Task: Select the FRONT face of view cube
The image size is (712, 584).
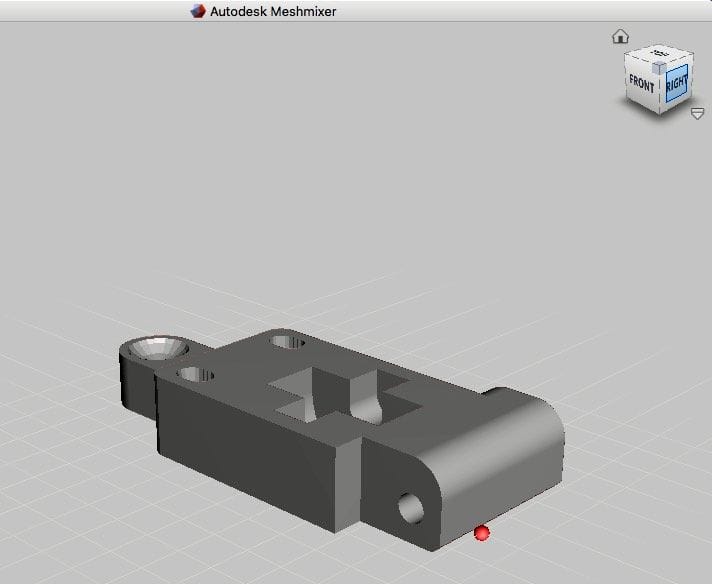Action: pos(642,85)
